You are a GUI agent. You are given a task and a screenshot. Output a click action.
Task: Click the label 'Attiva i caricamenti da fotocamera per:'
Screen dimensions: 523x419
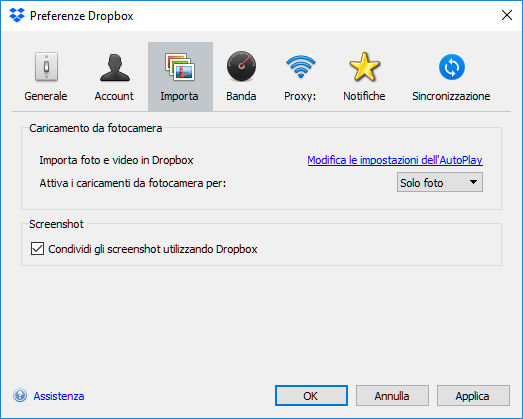pyautogui.click(x=133, y=183)
